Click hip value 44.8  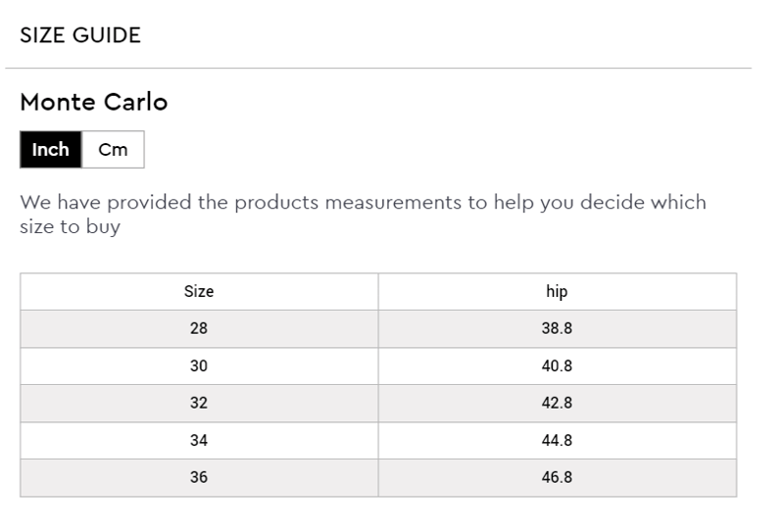(557, 441)
